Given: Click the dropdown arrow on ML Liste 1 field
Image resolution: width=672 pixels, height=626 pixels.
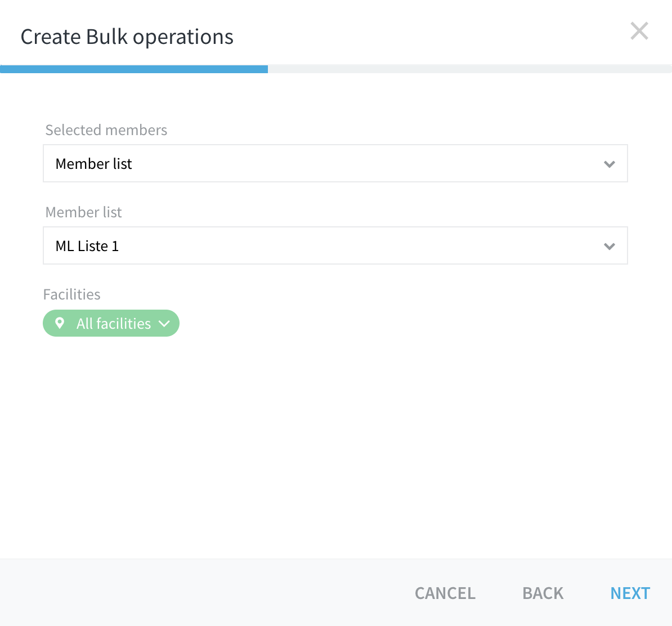Looking at the screenshot, I should [610, 246].
